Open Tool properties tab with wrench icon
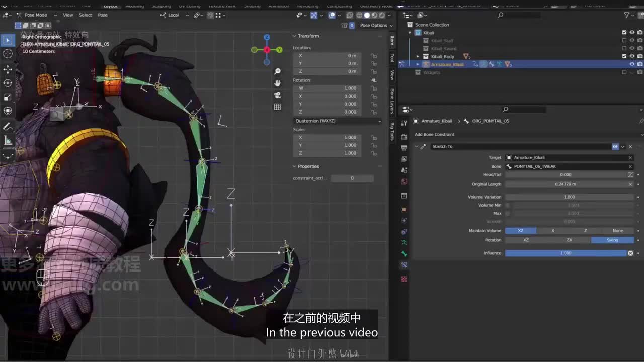 [x=404, y=124]
